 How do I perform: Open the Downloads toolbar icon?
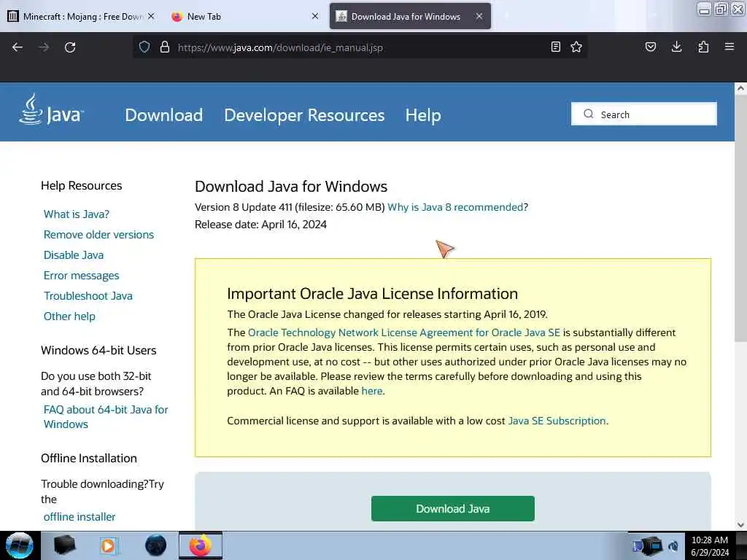pos(676,47)
